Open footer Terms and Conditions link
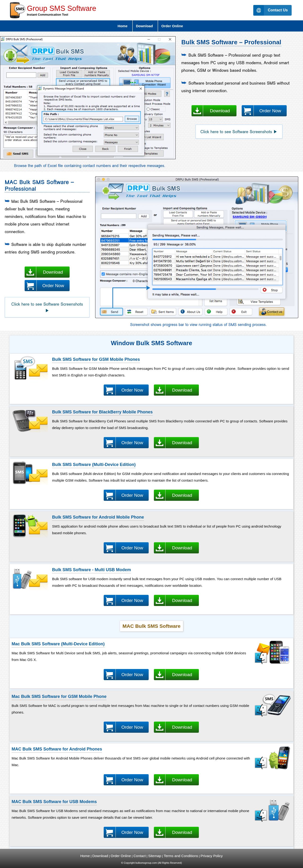303x868 pixels. click(x=181, y=855)
